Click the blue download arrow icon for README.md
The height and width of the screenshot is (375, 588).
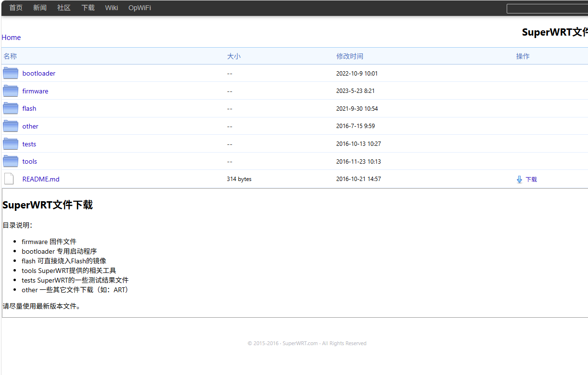(519, 180)
